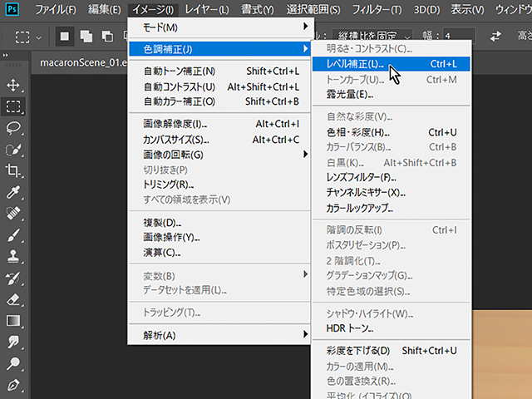Open 画像解像度(I) dialog
Viewport: 532px width, 399px height.
pos(219,124)
